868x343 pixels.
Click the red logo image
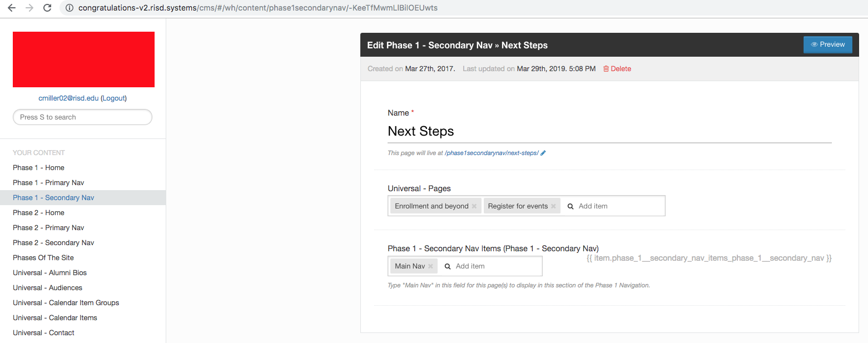[x=83, y=59]
